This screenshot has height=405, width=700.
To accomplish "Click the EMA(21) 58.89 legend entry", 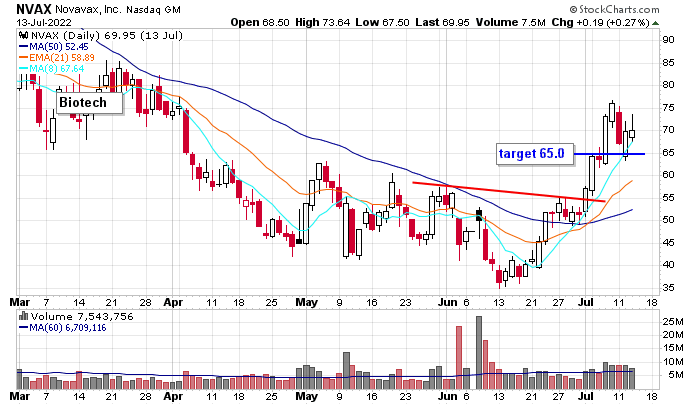I will tap(57, 58).
